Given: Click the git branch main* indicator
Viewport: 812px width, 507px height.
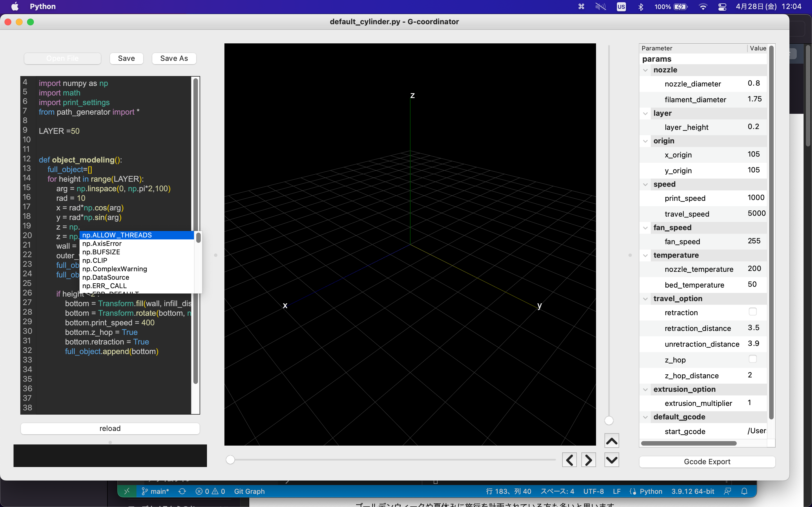Looking at the screenshot, I should (155, 491).
